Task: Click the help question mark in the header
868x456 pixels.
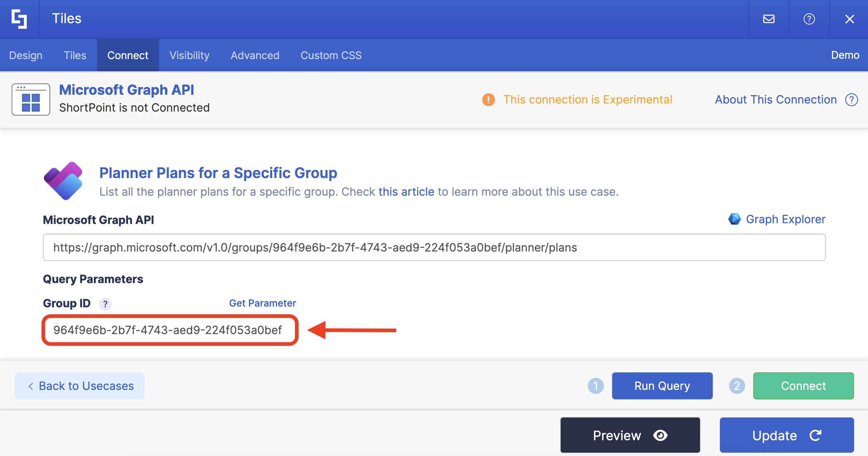Action: pyautogui.click(x=809, y=19)
